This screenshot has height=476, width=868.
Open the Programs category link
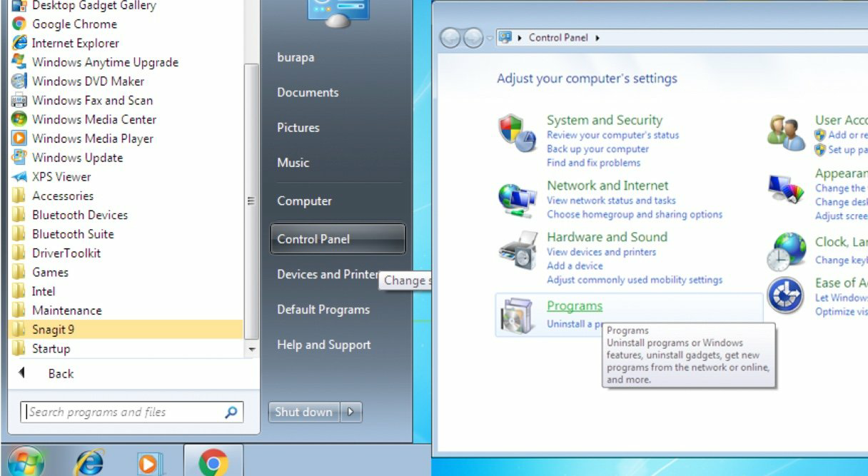(x=575, y=306)
